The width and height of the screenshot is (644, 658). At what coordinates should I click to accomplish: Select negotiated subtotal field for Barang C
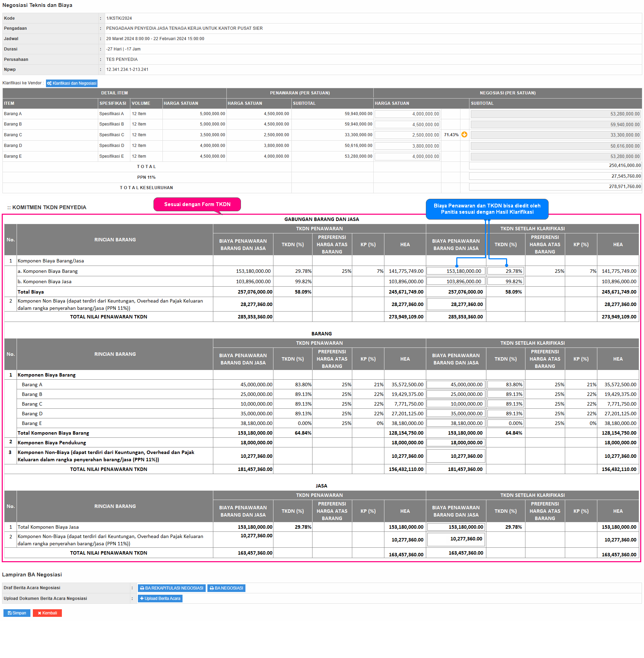pyautogui.click(x=556, y=135)
